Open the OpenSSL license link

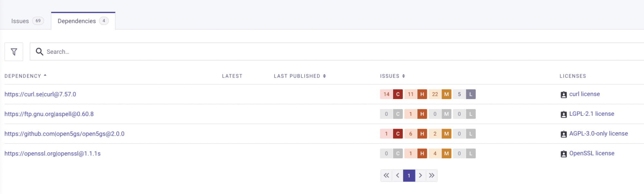592,153
